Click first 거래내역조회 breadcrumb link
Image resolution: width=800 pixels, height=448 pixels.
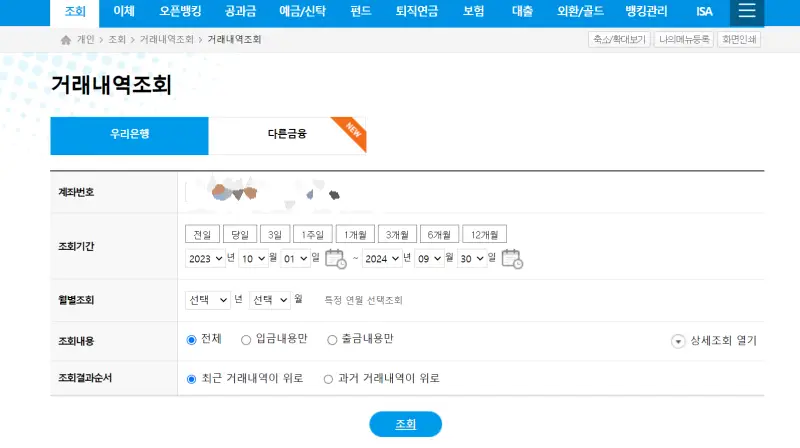(167, 40)
